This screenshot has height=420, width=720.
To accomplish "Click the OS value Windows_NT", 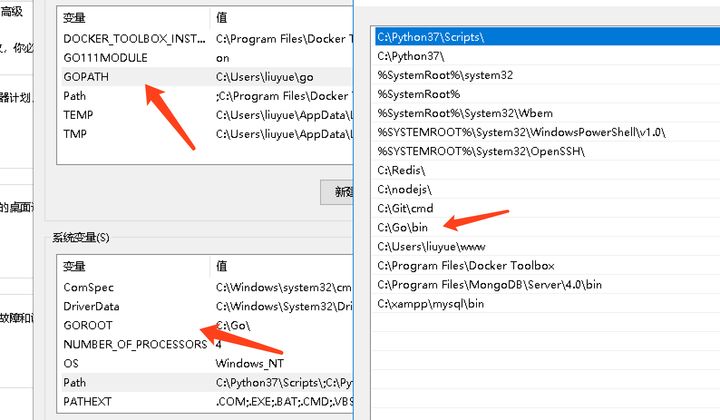I will point(250,364).
